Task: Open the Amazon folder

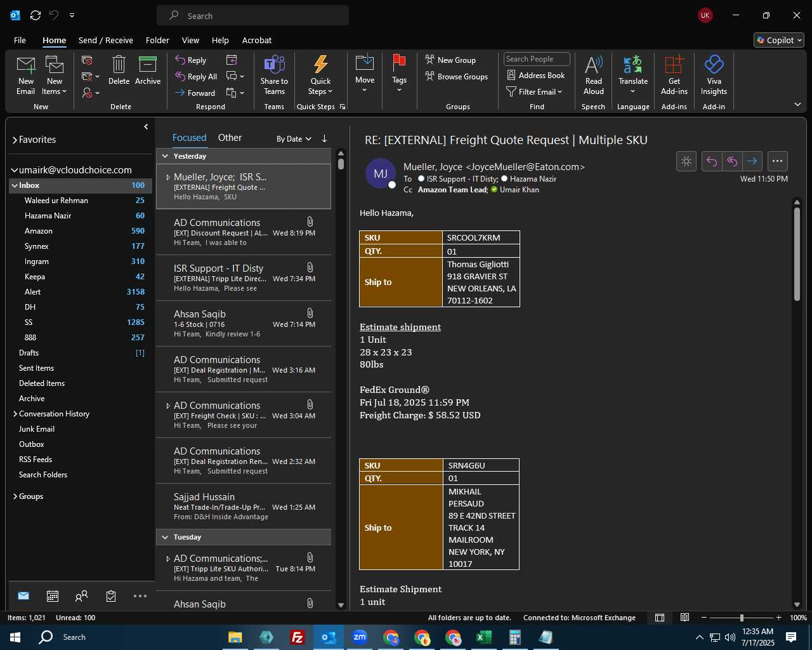Action: tap(80, 231)
